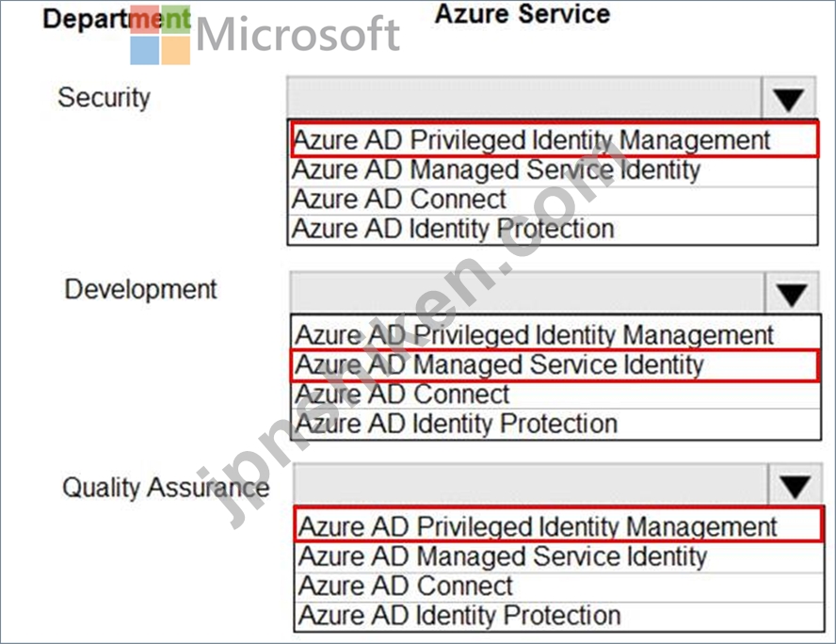
Task: Select Privileged Identity Management under Quality Assurance
Action: pos(558,525)
